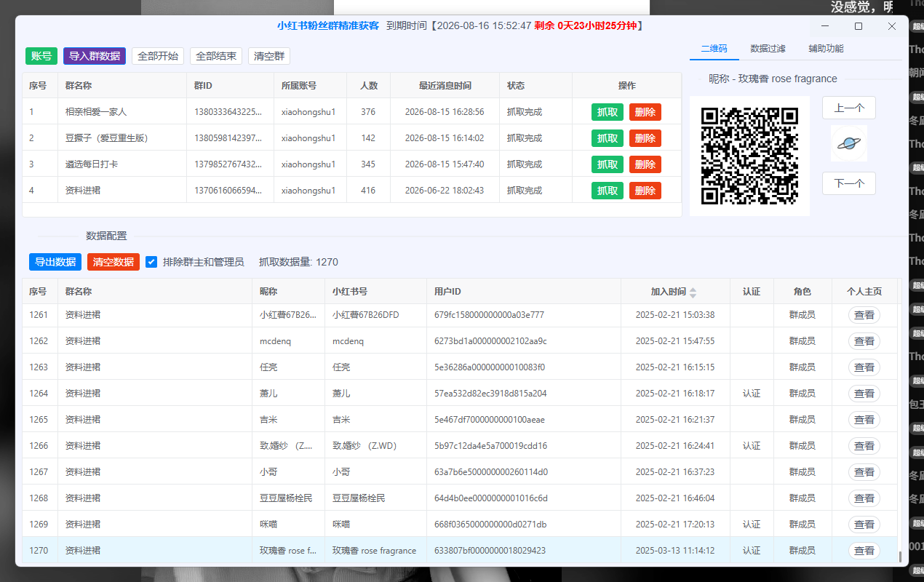Click the 上一个 button
The image size is (924, 582).
[849, 108]
